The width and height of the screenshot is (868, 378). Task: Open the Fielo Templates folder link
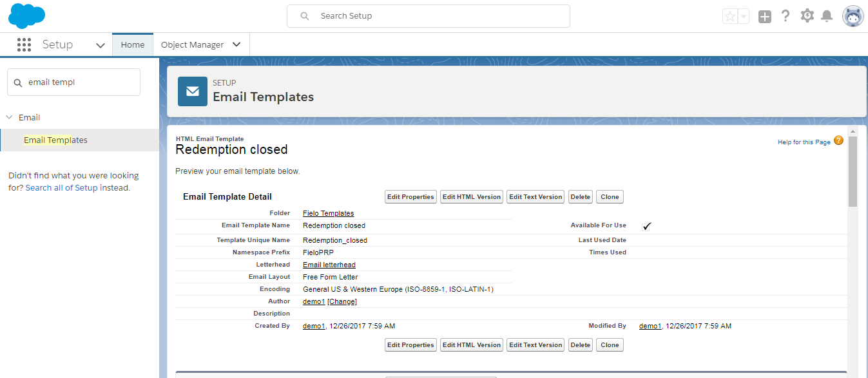click(328, 213)
